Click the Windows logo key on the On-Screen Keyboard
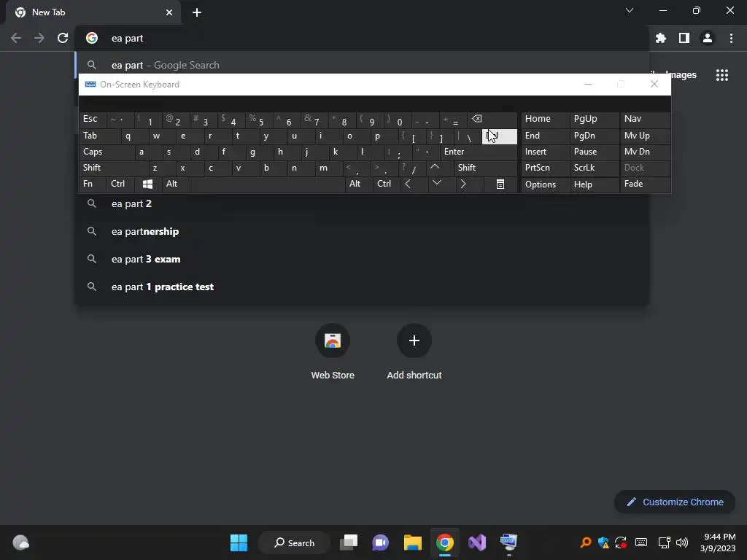 tap(147, 184)
